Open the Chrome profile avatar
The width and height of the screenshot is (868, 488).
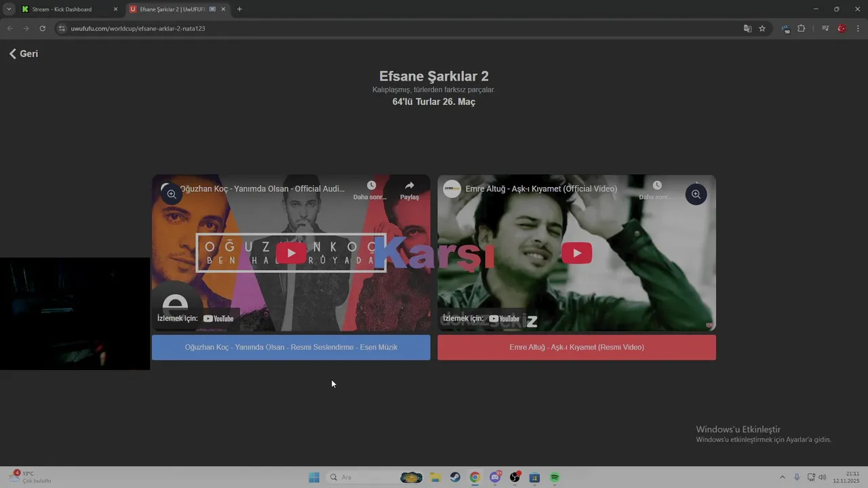point(842,28)
